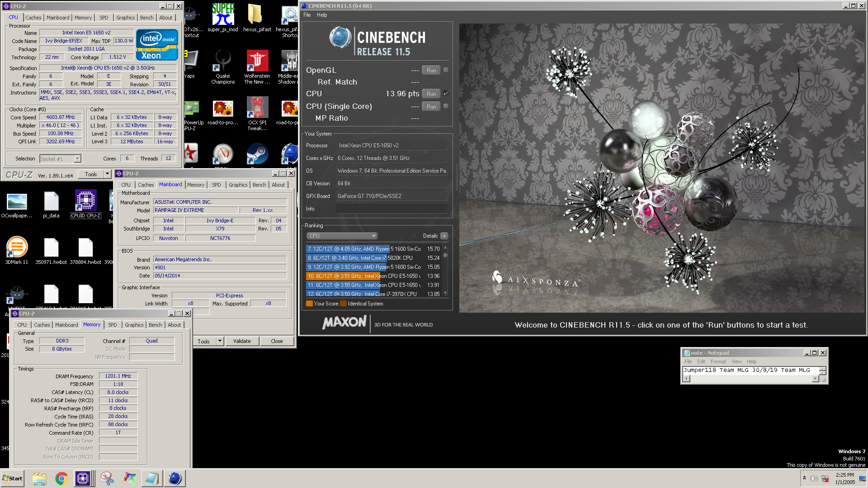Launch Quake Champions desktop shortcut

click(x=223, y=67)
